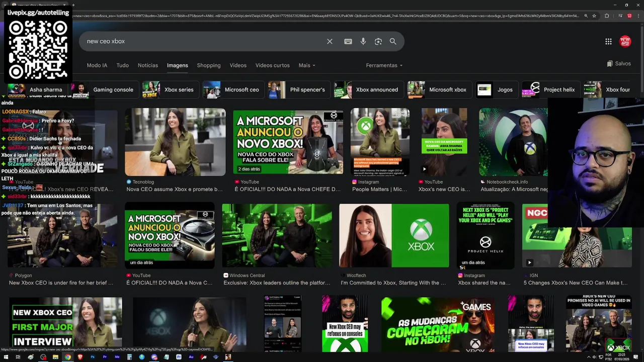
Task: Click the magnifier search icon in the search bar
Action: point(393,41)
